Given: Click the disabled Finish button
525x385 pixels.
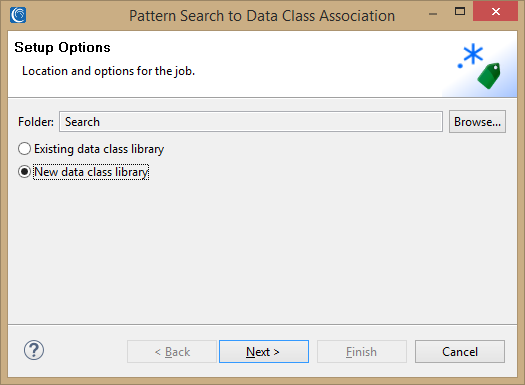Looking at the screenshot, I should point(362,352).
